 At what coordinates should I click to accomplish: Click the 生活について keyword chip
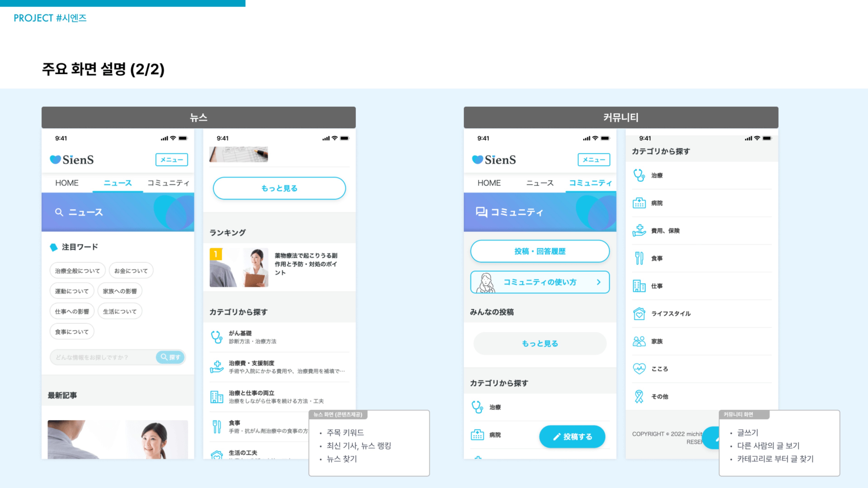point(120,312)
